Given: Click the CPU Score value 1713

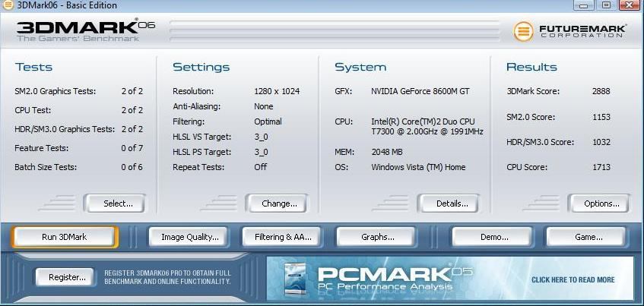Looking at the screenshot, I should tap(601, 167).
